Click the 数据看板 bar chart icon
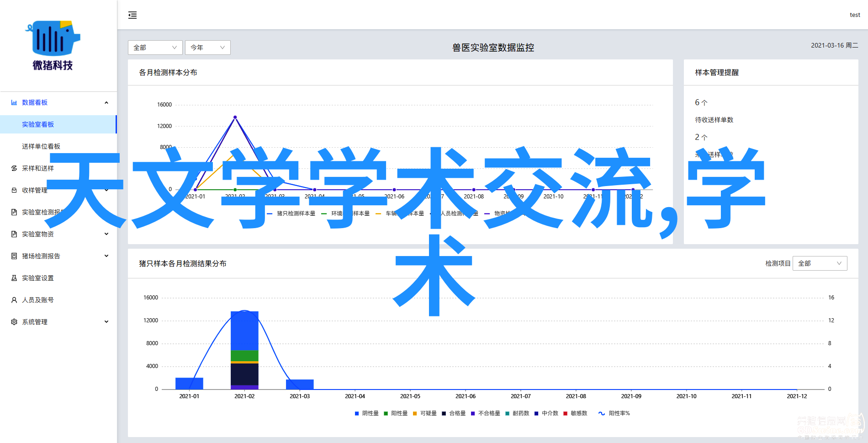The height and width of the screenshot is (443, 868). (x=14, y=102)
